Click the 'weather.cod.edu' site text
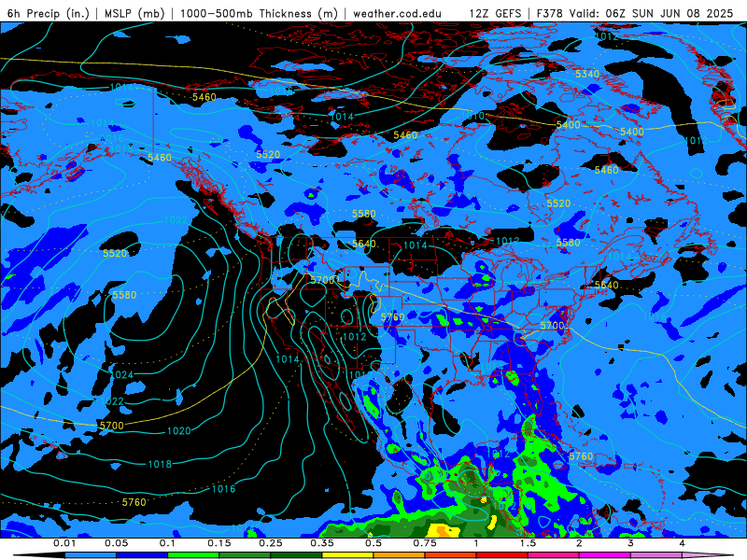The image size is (747, 560). (x=397, y=13)
